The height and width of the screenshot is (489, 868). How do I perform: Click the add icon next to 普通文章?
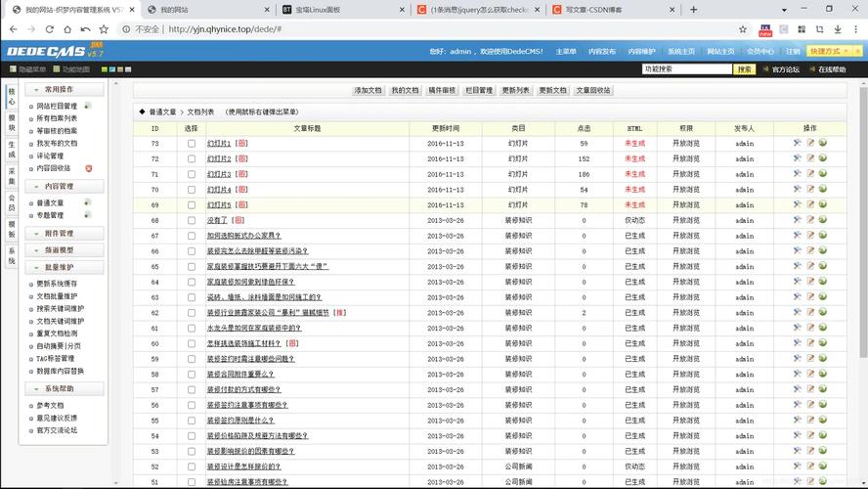tap(87, 202)
